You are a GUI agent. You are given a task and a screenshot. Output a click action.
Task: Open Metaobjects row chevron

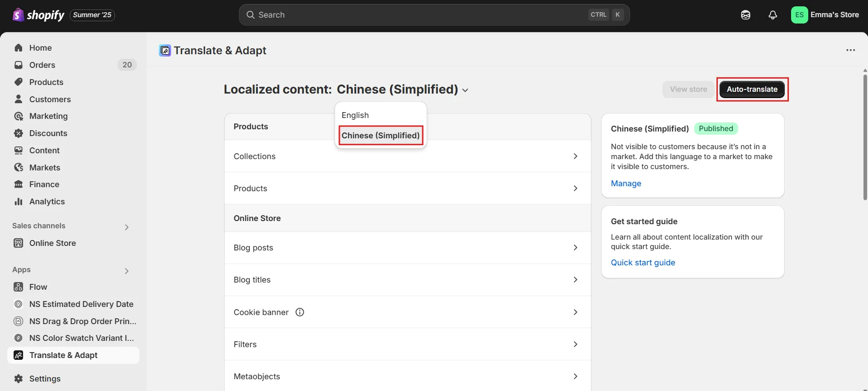576,377
